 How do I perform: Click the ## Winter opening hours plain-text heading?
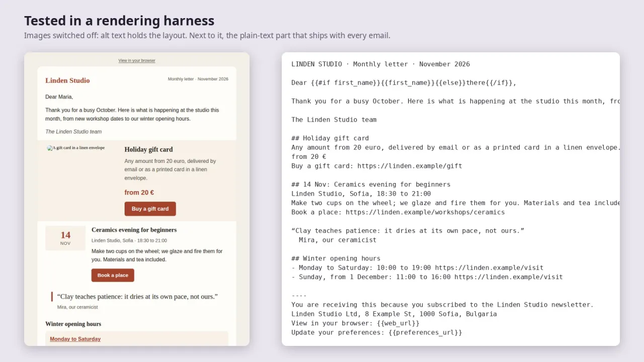(336, 258)
